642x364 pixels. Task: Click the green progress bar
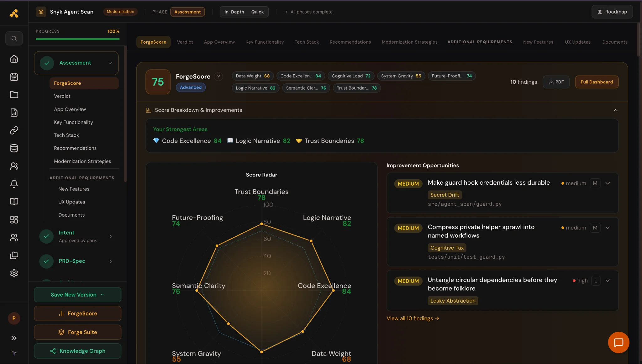[77, 39]
